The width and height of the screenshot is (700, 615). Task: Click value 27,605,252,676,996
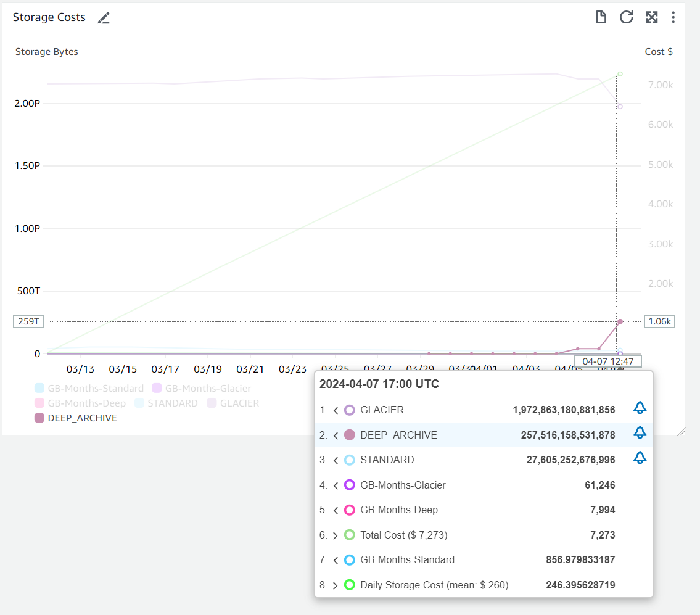point(570,460)
